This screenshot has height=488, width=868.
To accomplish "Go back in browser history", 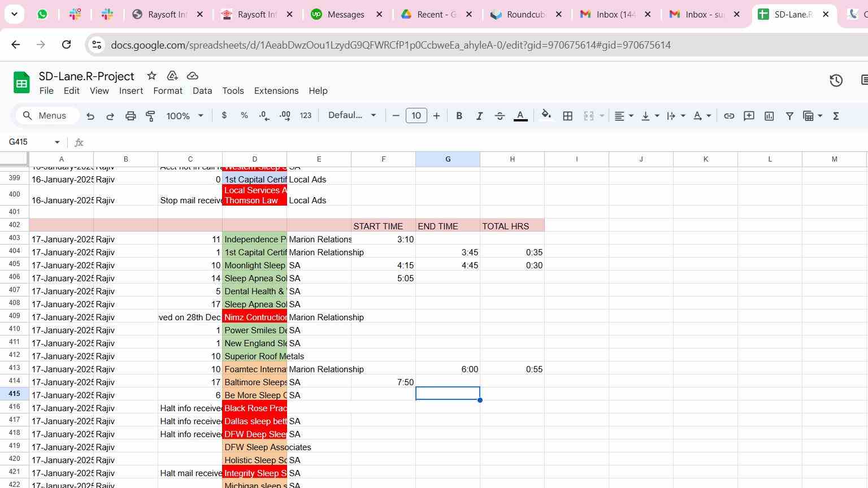I will 16,45.
